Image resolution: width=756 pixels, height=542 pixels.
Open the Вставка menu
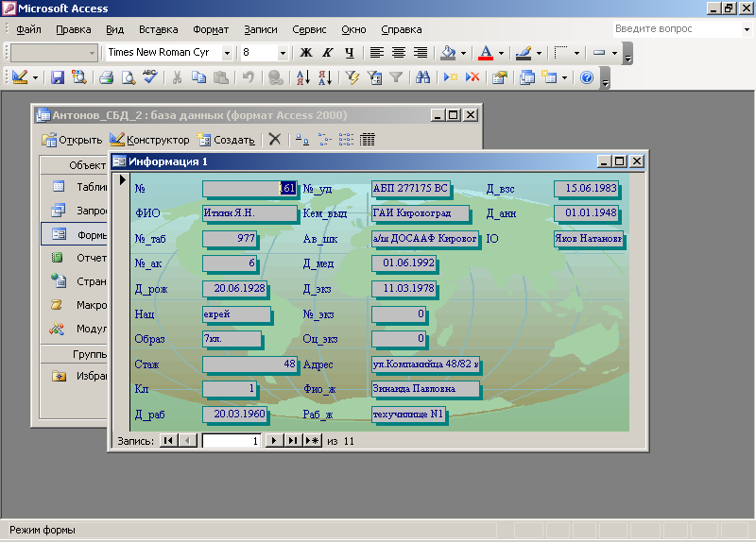[158, 29]
